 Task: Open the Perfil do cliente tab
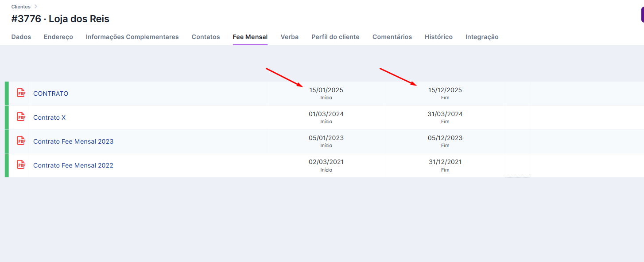pyautogui.click(x=335, y=37)
